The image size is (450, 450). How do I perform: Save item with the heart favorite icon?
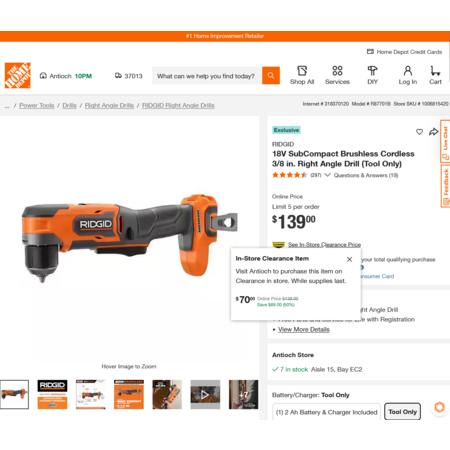coord(419,132)
